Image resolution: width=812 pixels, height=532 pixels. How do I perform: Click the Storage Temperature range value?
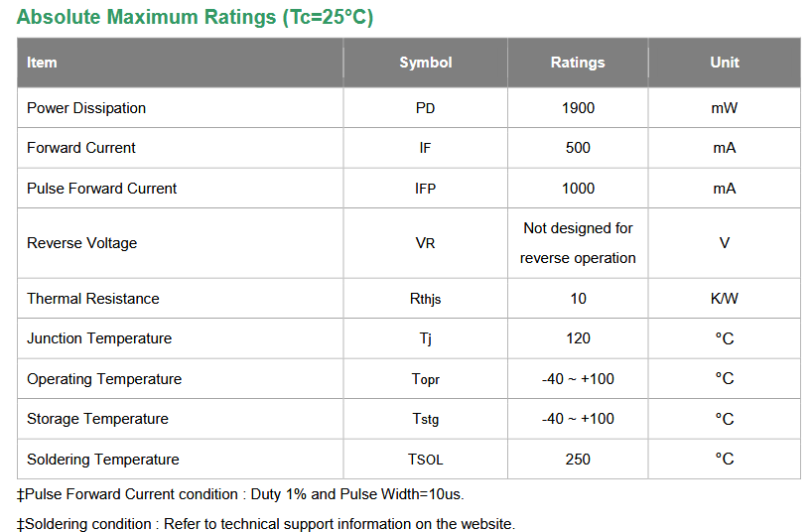(578, 419)
